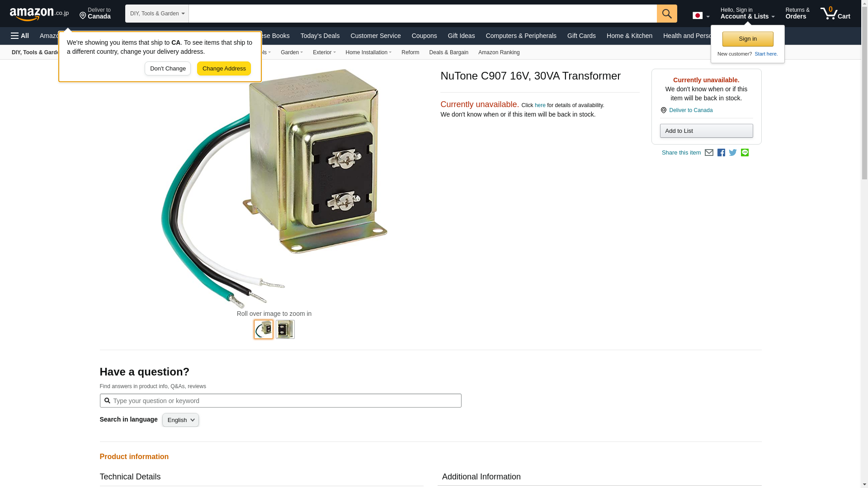Screen dimensions: 868x488
Task: Open Today's Deals in navigation bar
Action: [x=320, y=36]
